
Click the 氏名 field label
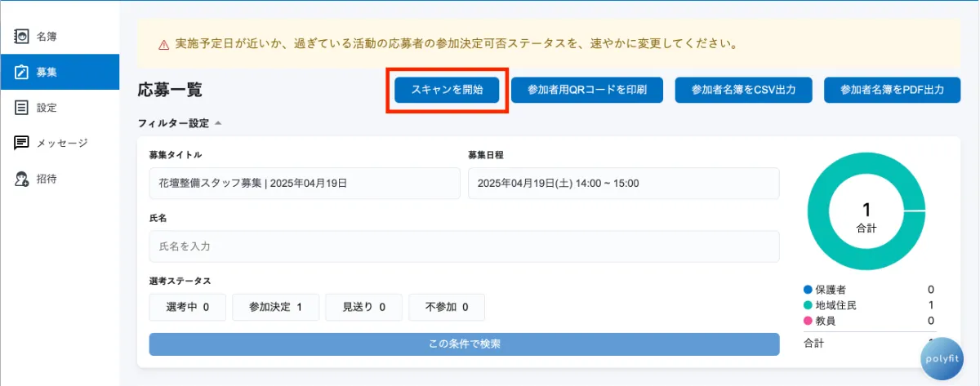pyautogui.click(x=158, y=218)
